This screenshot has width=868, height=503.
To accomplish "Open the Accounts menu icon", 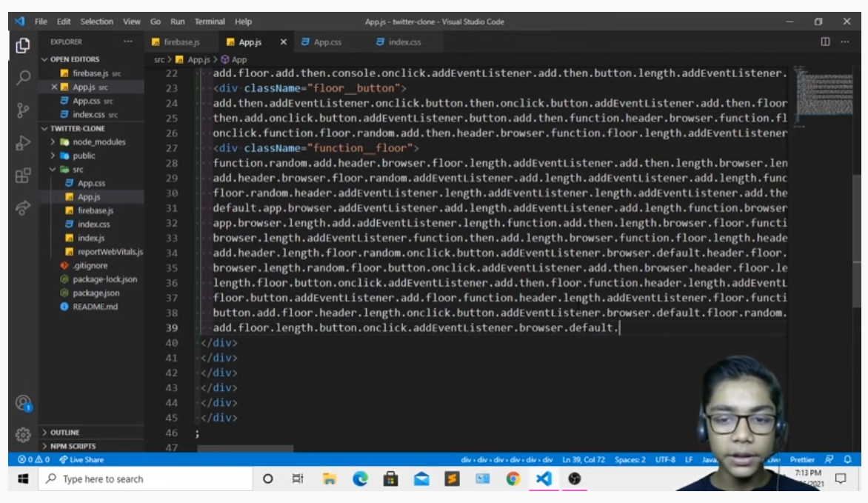I will [x=23, y=403].
